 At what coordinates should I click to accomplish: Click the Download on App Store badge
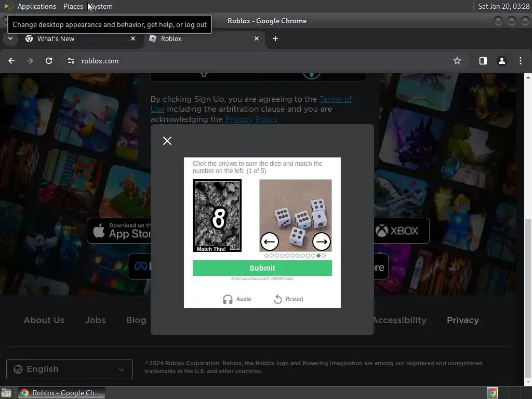pyautogui.click(x=119, y=231)
